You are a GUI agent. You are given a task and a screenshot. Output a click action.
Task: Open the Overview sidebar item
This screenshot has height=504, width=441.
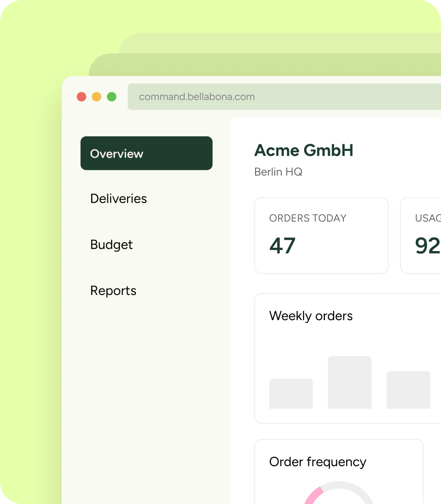146,154
